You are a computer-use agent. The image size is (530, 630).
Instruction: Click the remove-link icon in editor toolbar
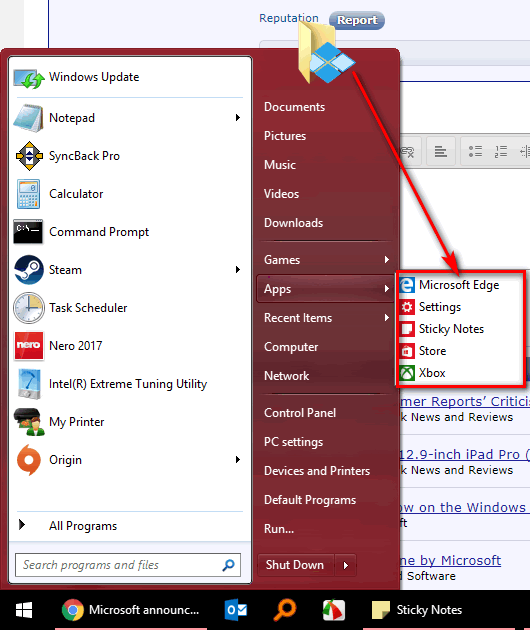pos(407,152)
